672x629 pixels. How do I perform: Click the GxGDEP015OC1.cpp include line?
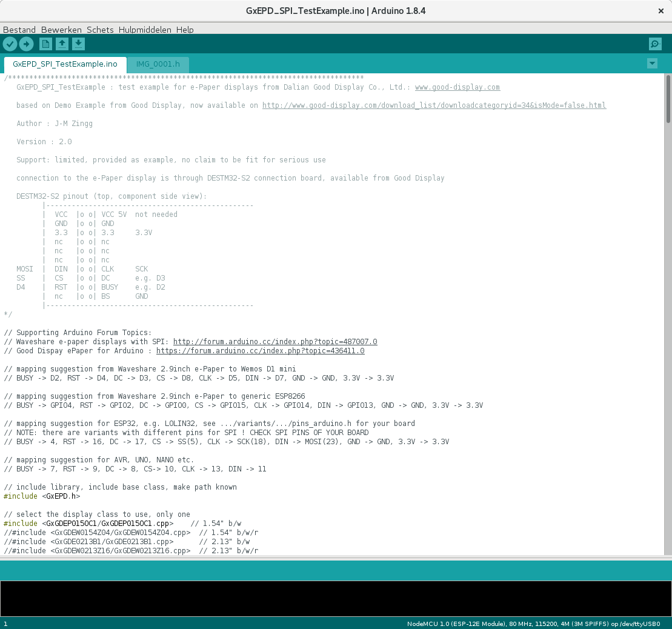tap(122, 524)
